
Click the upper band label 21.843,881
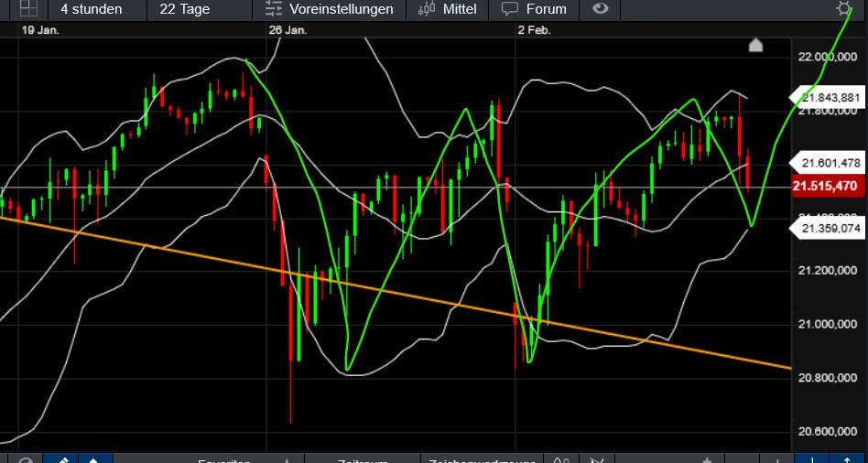point(829,98)
